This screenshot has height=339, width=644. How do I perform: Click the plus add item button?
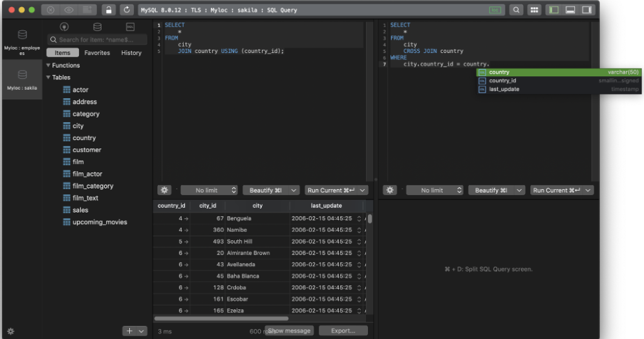coord(129,331)
